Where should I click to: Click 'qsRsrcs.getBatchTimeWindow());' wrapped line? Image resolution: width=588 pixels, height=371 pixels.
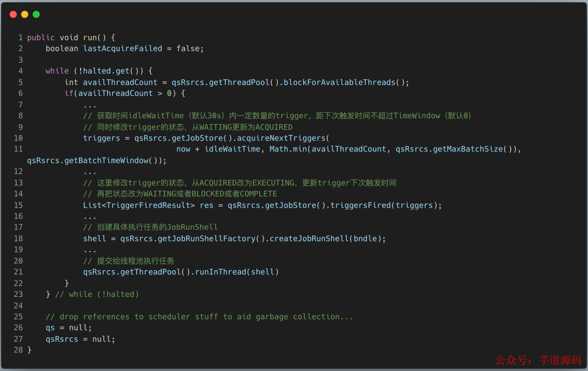tap(97, 161)
